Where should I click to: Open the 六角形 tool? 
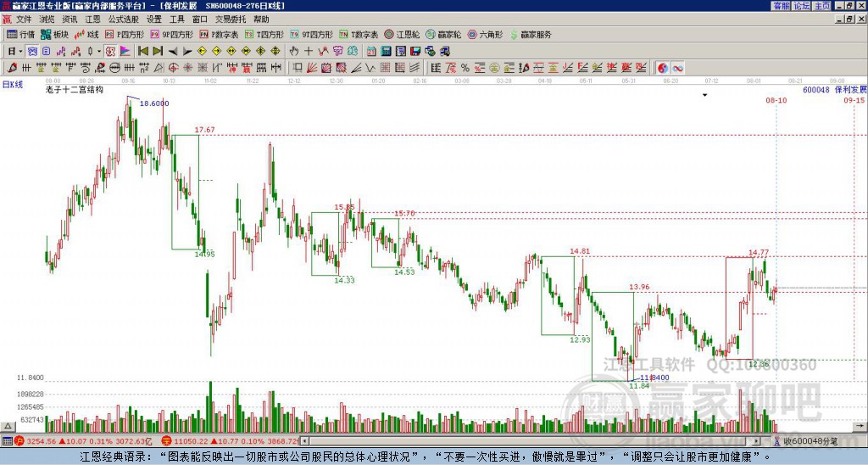[x=485, y=34]
